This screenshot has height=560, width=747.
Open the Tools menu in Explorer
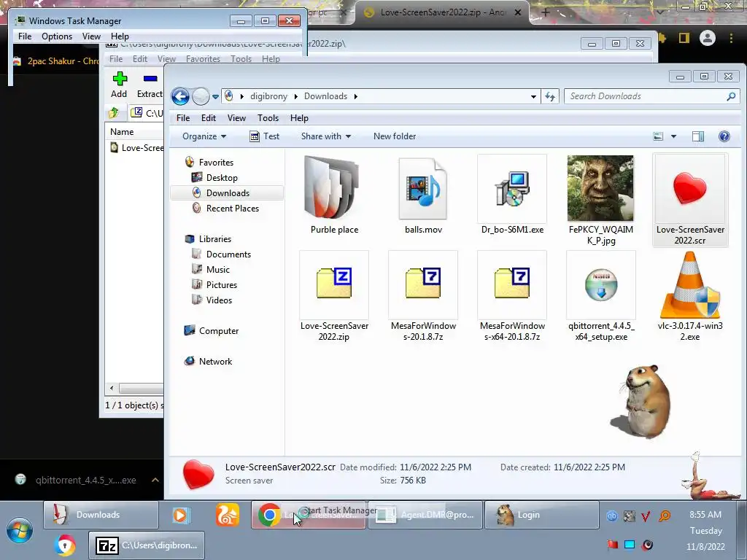[268, 118]
